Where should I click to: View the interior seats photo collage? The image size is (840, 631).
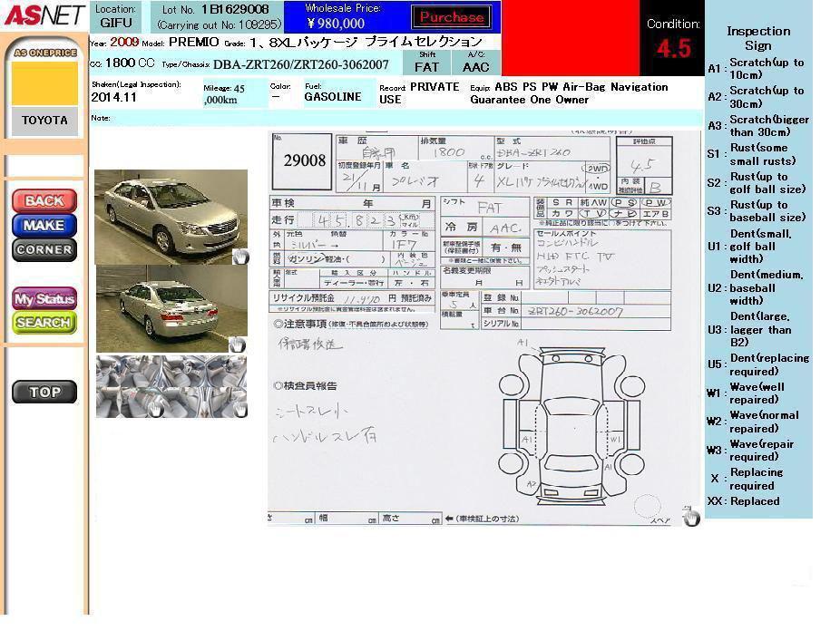170,385
